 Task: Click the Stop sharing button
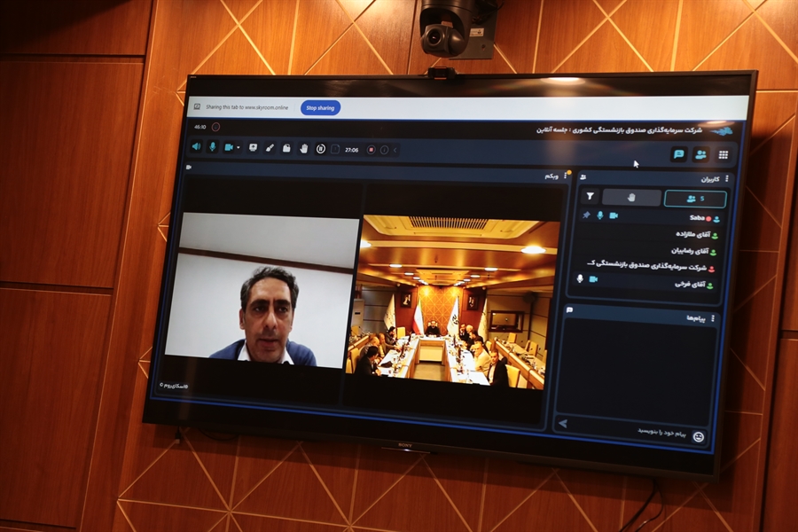point(320,107)
